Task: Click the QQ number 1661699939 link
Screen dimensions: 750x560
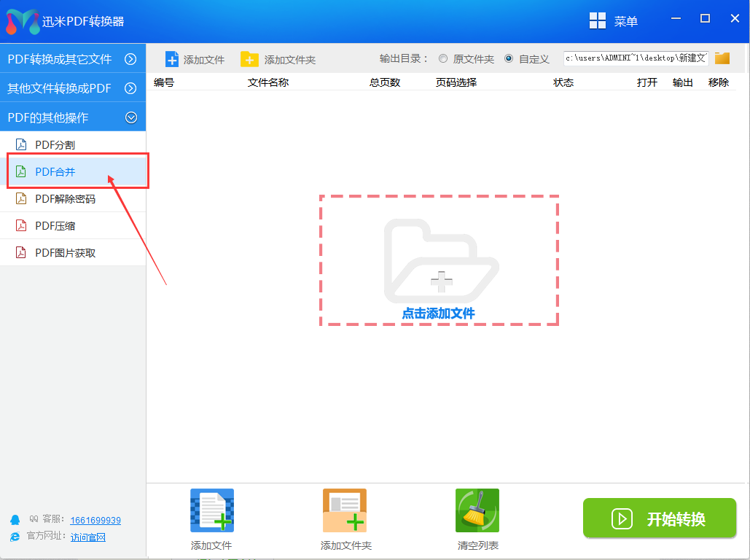Action: pyautogui.click(x=95, y=520)
